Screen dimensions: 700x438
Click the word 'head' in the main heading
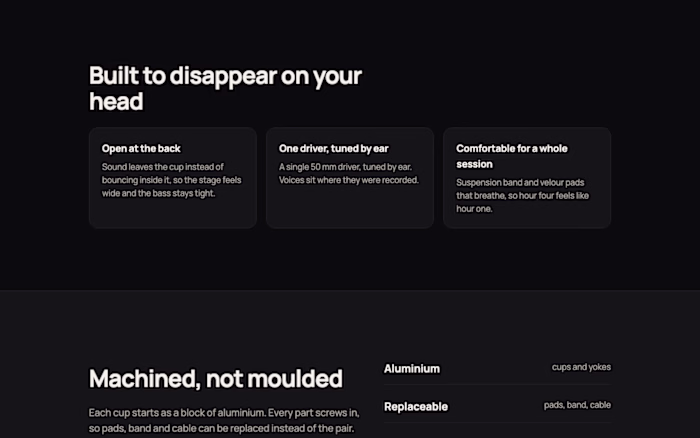click(x=116, y=101)
